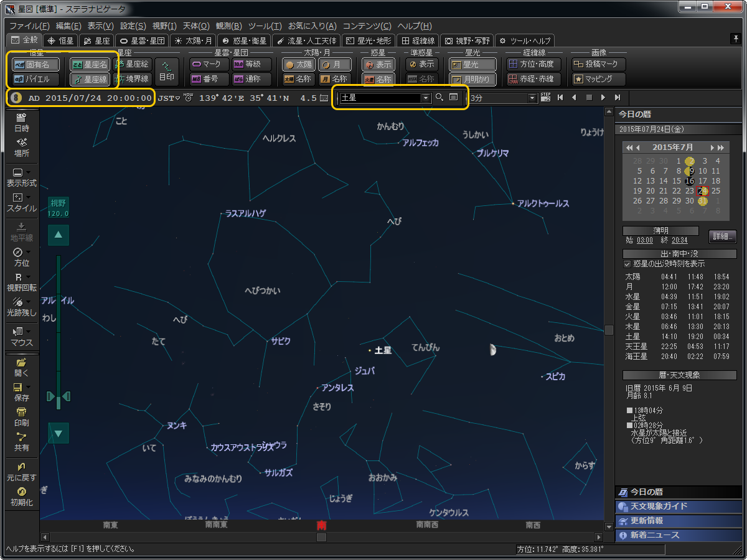Open the magnitude keypad icon after 4.5
This screenshot has height=560, width=747.
pyautogui.click(x=324, y=98)
